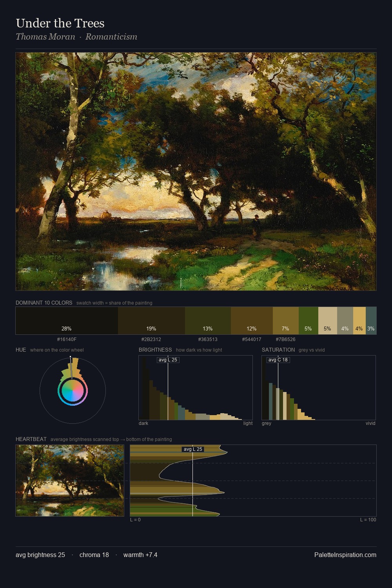Image resolution: width=392 pixels, height=588 pixels.
Task: Click the 'L = 0' axis label
Action: pyautogui.click(x=135, y=520)
